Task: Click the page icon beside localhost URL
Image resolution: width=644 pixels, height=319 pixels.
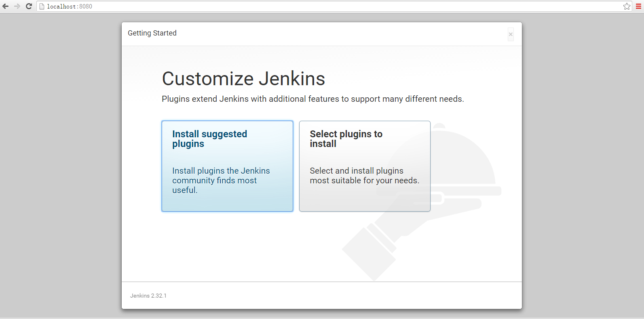Action: pyautogui.click(x=42, y=6)
